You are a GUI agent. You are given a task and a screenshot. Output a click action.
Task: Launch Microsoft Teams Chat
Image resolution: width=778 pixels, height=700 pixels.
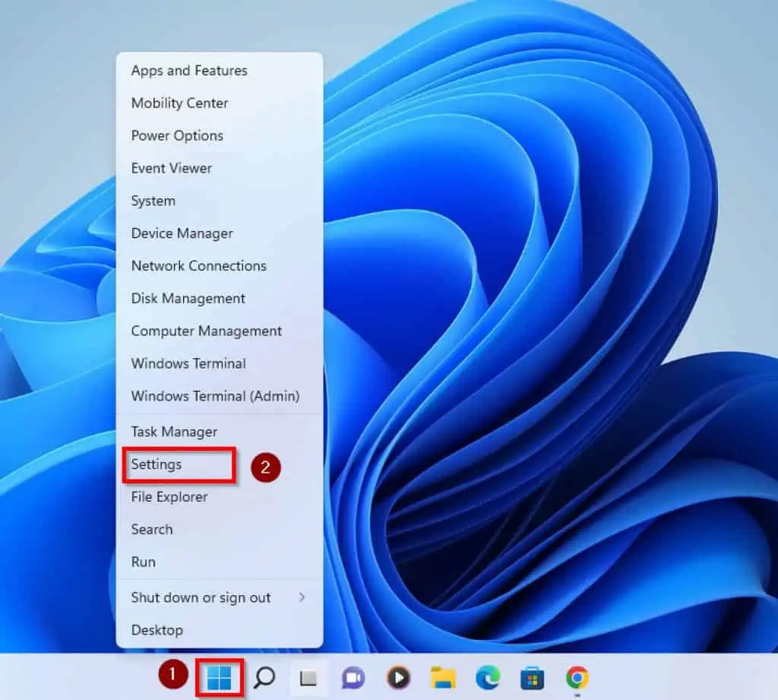[352, 677]
